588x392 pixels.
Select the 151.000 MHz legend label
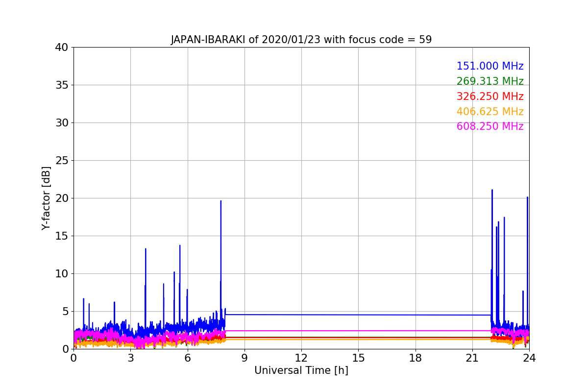(490, 66)
